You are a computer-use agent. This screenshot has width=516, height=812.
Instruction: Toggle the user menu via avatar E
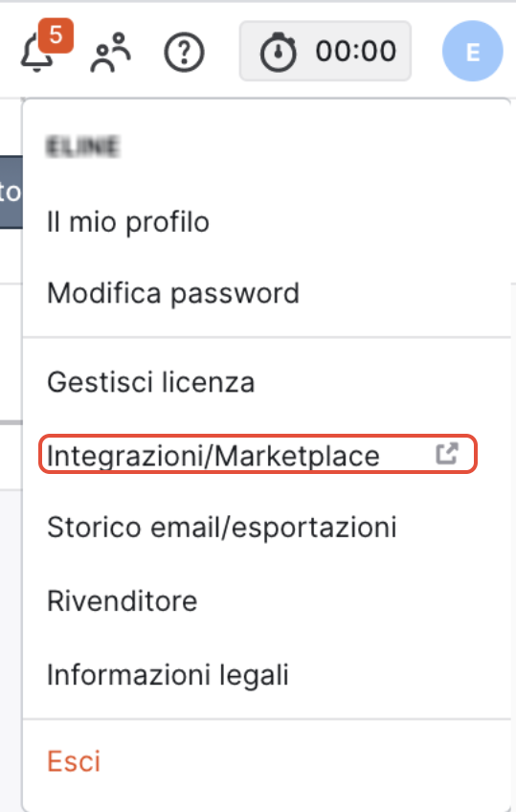473,52
